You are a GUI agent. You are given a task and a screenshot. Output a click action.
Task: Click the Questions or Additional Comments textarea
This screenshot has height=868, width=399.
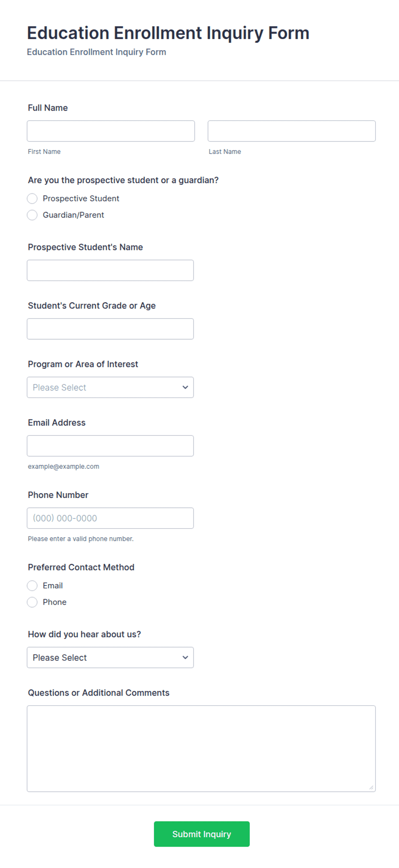pyautogui.click(x=201, y=749)
